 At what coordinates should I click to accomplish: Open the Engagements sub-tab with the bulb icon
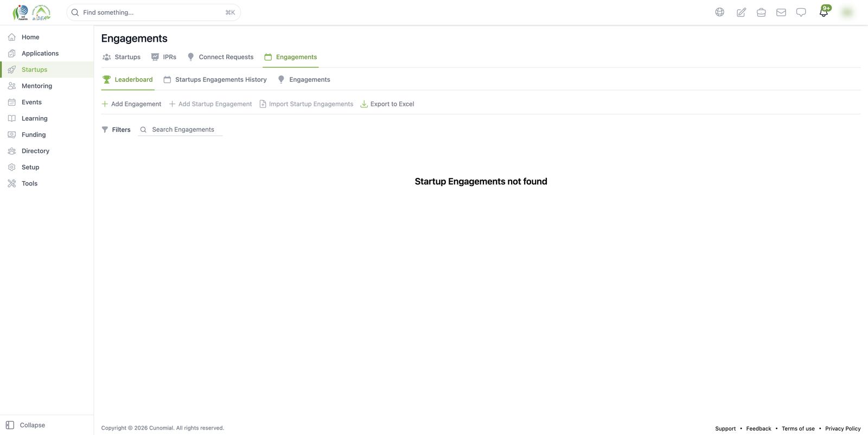[304, 80]
